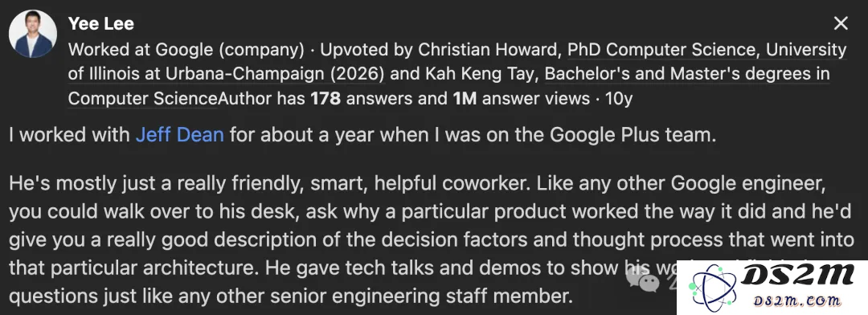Click the large DS2M wordmark

[799, 275]
